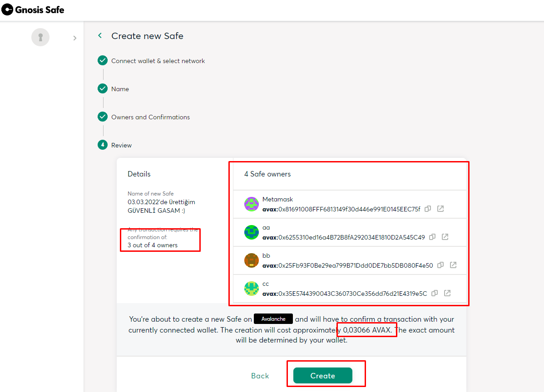Click the 'Name of new Safe' label

(x=151, y=194)
